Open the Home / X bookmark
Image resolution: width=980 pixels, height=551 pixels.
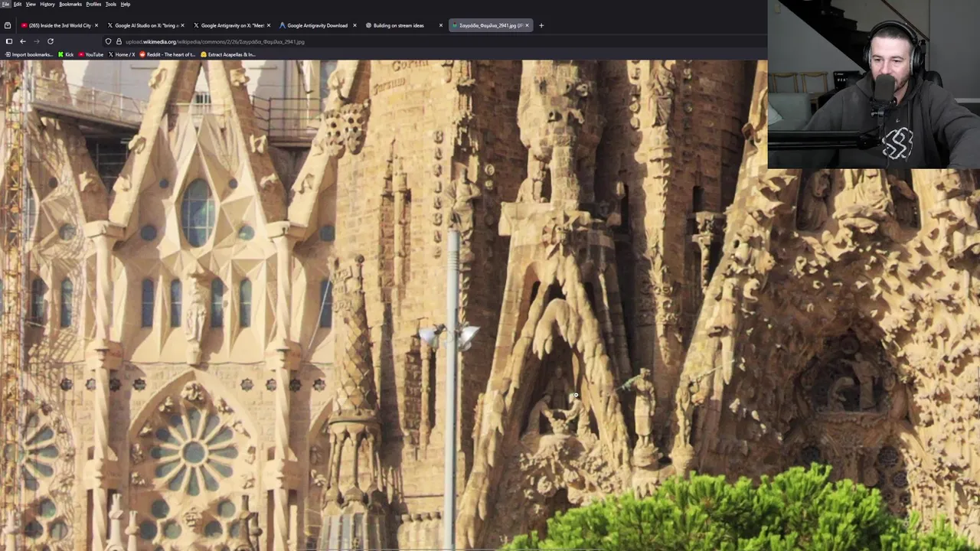(122, 54)
